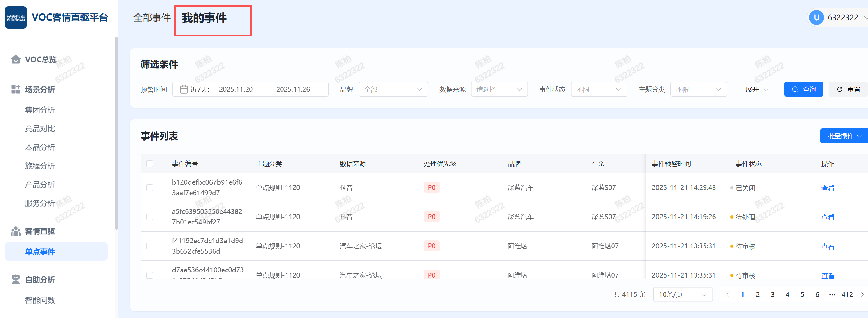This screenshot has width=868, height=318.
Task: Check the row for event b120defbc067b91e6f6
Action: (x=149, y=188)
